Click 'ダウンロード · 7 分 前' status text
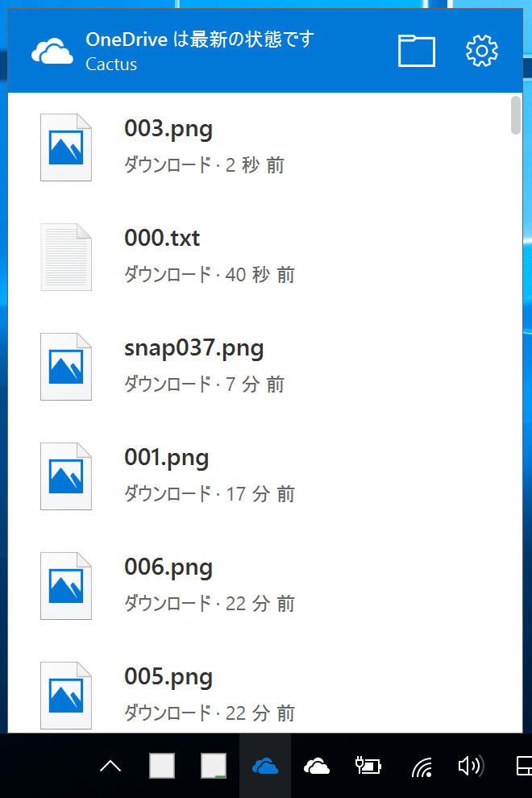The width and height of the screenshot is (532, 798). (x=204, y=384)
